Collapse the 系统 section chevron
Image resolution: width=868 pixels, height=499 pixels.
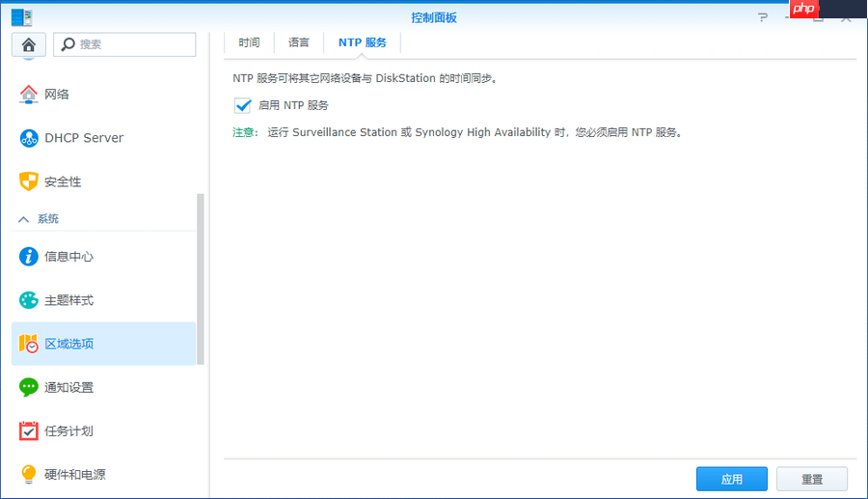click(x=23, y=219)
